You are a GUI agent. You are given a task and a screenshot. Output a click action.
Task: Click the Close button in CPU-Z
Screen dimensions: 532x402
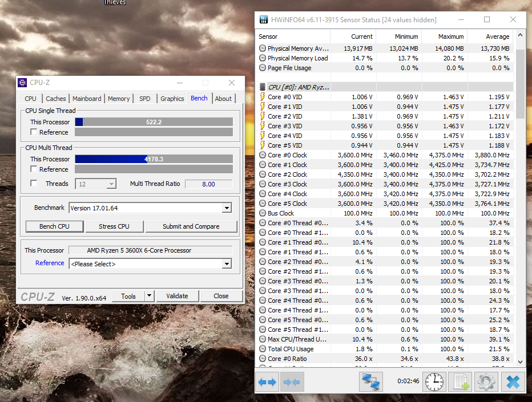(x=221, y=296)
